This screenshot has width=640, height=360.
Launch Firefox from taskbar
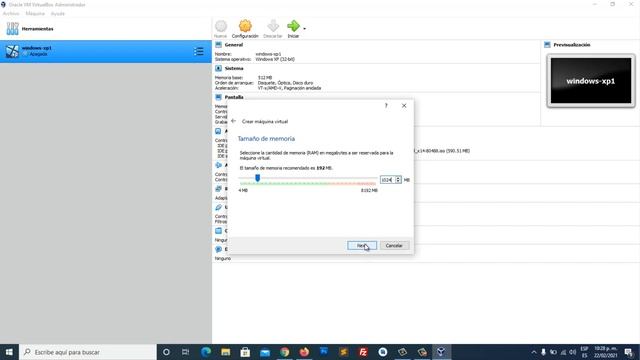coord(304,352)
